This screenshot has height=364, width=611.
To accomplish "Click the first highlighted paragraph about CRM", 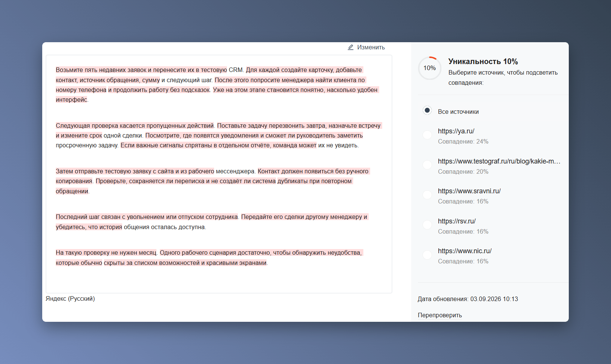I will tap(217, 85).
